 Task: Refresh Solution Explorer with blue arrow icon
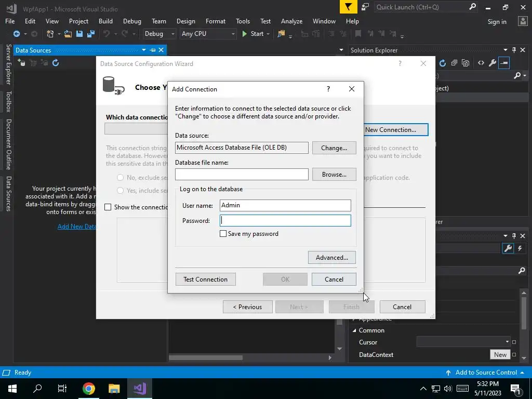(x=443, y=63)
